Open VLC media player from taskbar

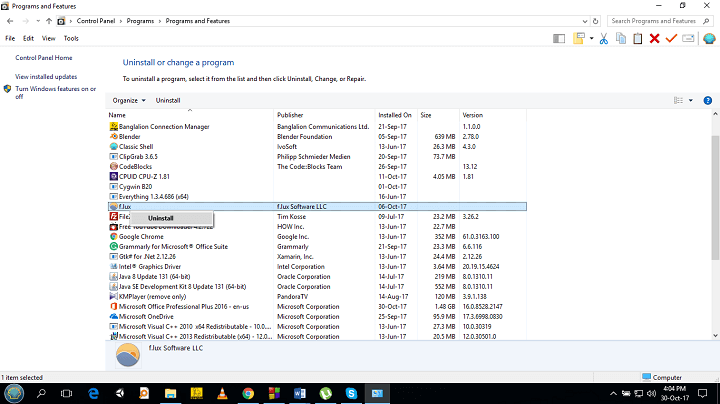coord(222,393)
